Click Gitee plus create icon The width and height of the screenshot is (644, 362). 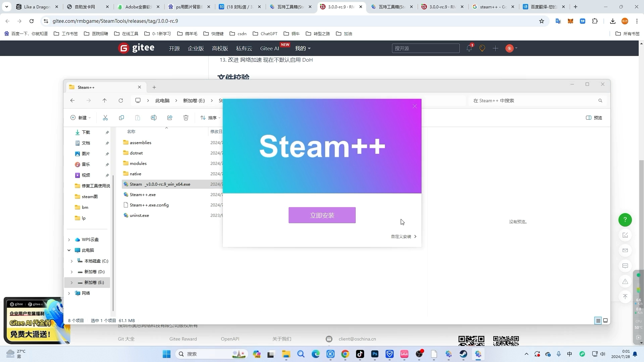click(x=495, y=48)
